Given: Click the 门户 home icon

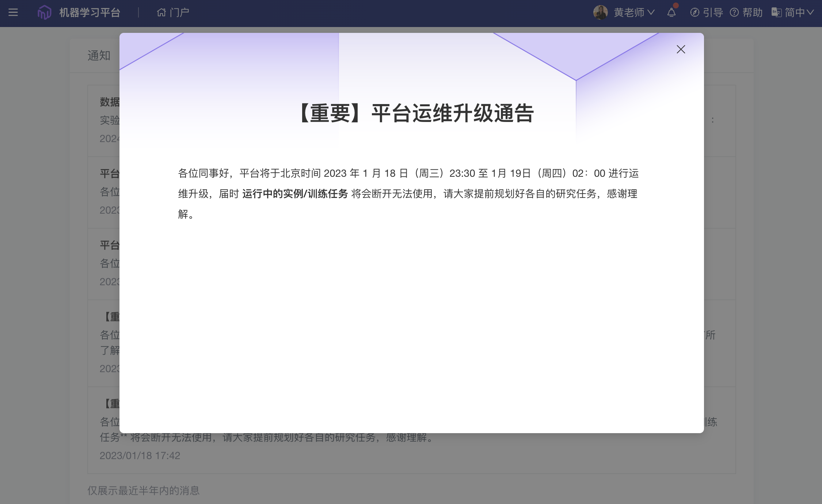Looking at the screenshot, I should coord(161,13).
